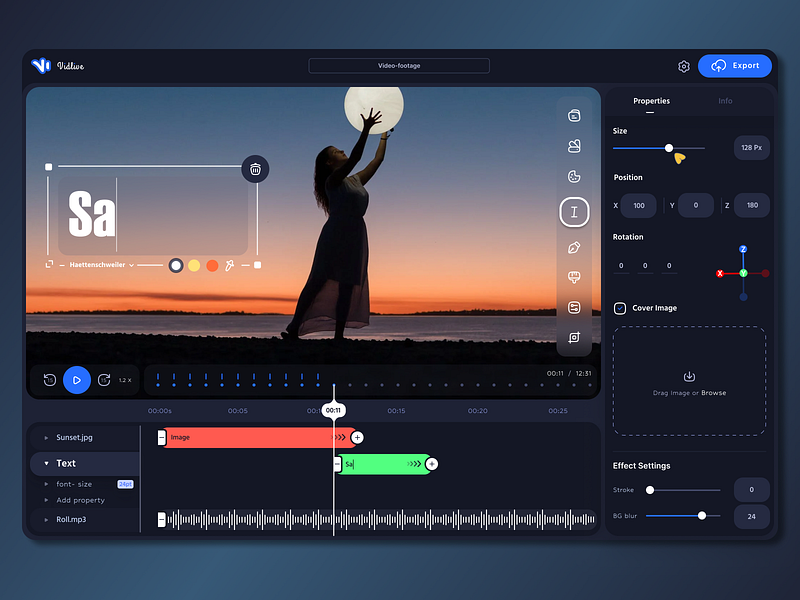This screenshot has width=800, height=600.
Task: Click the image overlay icon in the side toolbar
Action: coord(574,145)
